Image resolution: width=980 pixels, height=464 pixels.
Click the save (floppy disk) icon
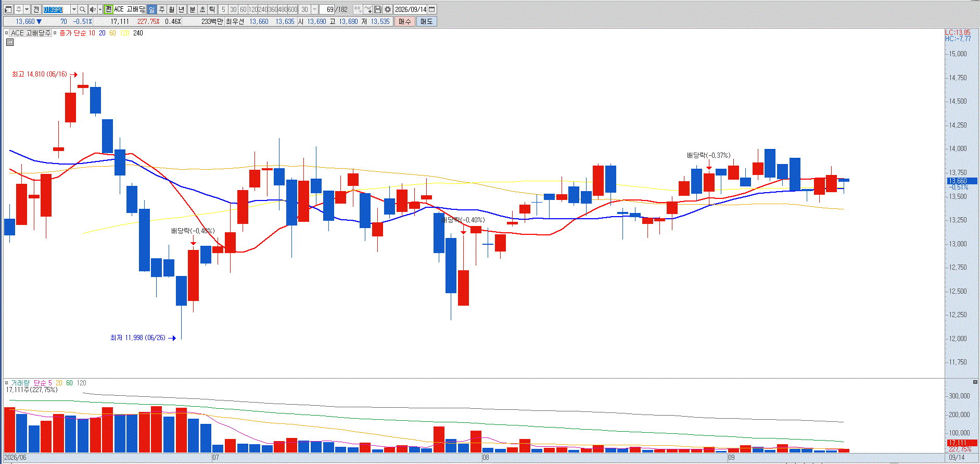click(378, 9)
